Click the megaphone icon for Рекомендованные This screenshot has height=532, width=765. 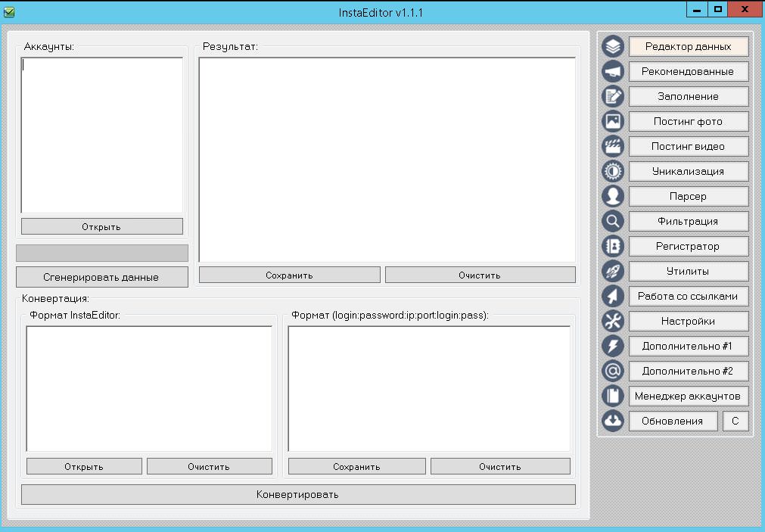click(613, 72)
